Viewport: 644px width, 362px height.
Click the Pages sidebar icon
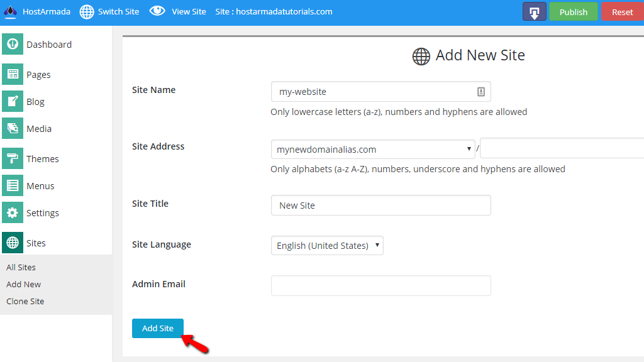pyautogui.click(x=13, y=74)
